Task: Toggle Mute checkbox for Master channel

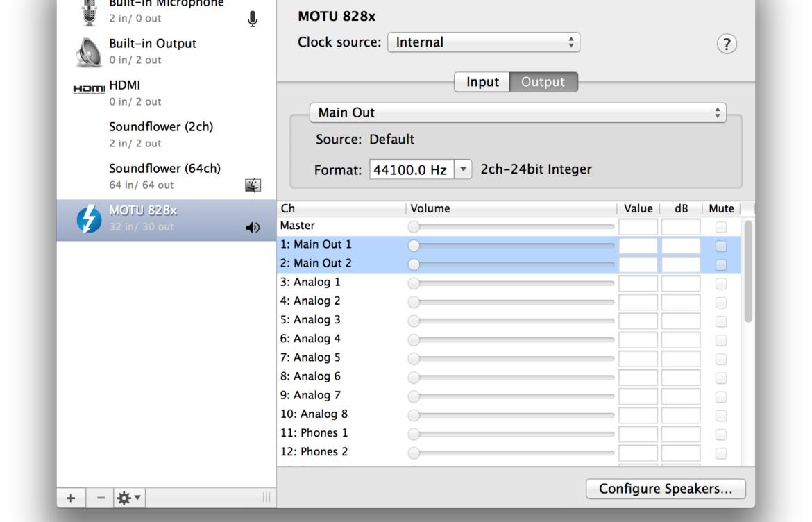Action: click(x=721, y=227)
